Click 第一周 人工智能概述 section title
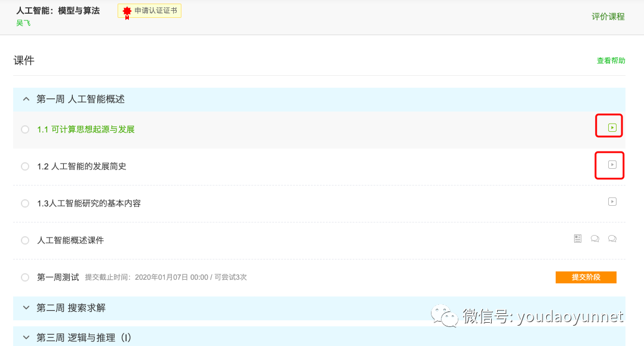The width and height of the screenshot is (644, 346). (x=81, y=99)
